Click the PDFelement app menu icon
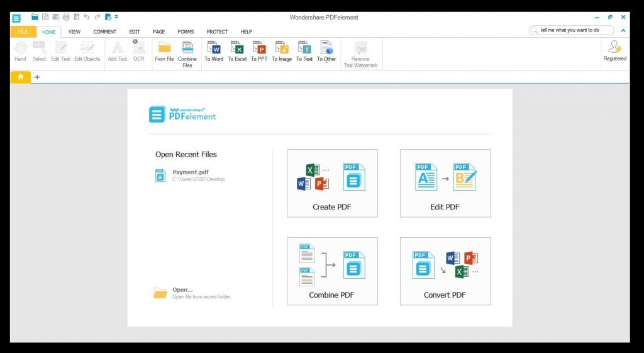 tap(16, 18)
